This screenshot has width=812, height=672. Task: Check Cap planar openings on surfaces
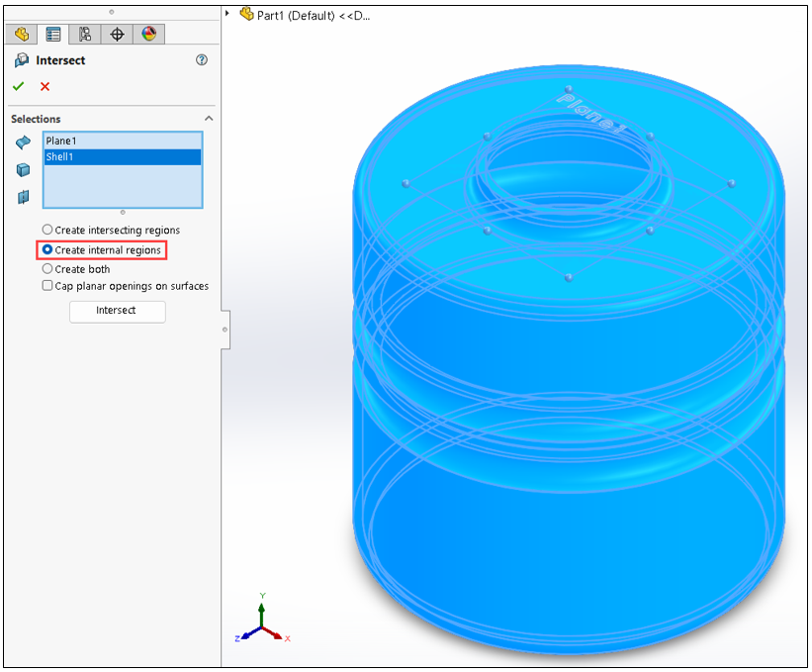(x=46, y=285)
